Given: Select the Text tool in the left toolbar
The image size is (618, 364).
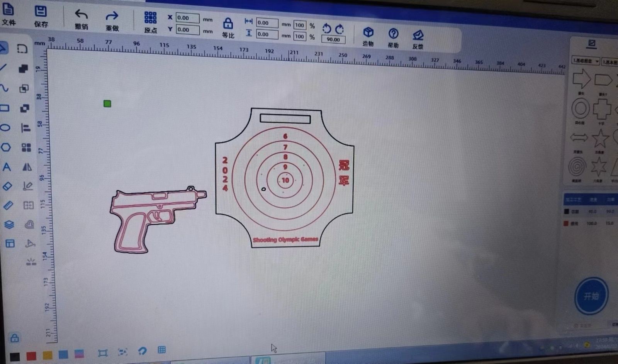Looking at the screenshot, I should point(7,167).
